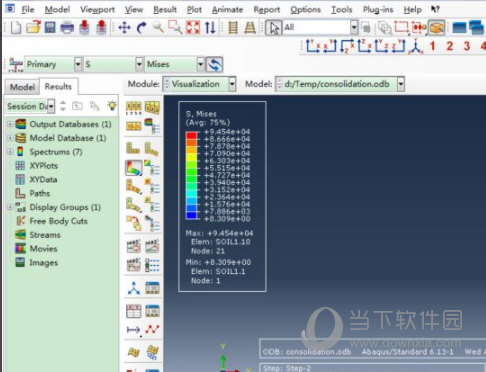The height and width of the screenshot is (372, 486).
Task: Toggle the perspective view icon
Action: tap(250, 27)
